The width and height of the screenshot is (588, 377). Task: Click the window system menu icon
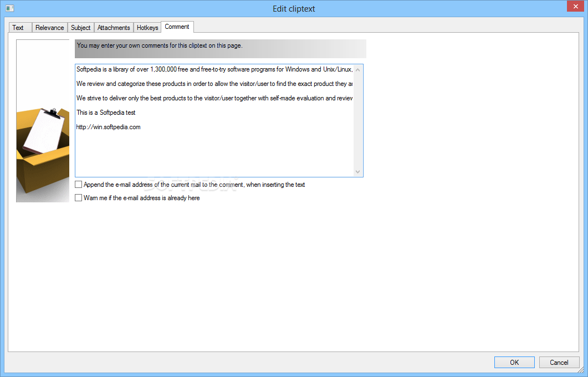point(10,8)
